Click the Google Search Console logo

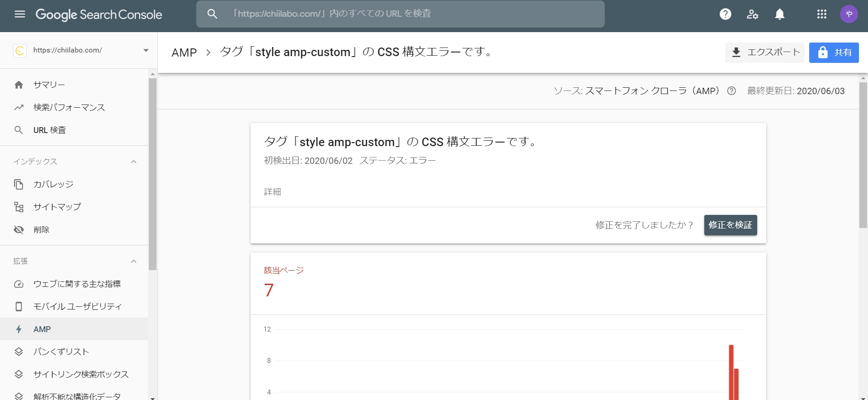tap(99, 14)
